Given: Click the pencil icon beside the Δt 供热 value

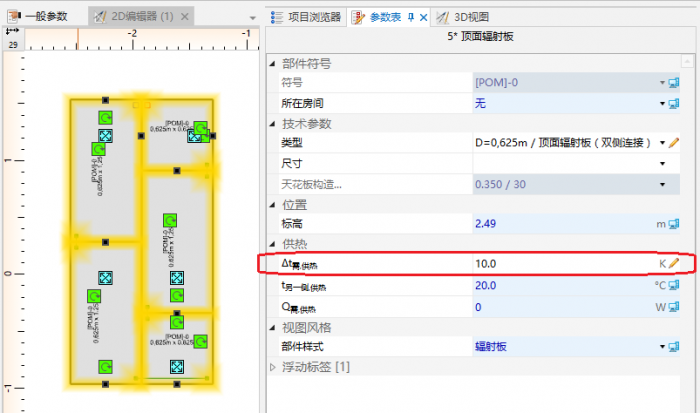Looking at the screenshot, I should (x=674, y=264).
